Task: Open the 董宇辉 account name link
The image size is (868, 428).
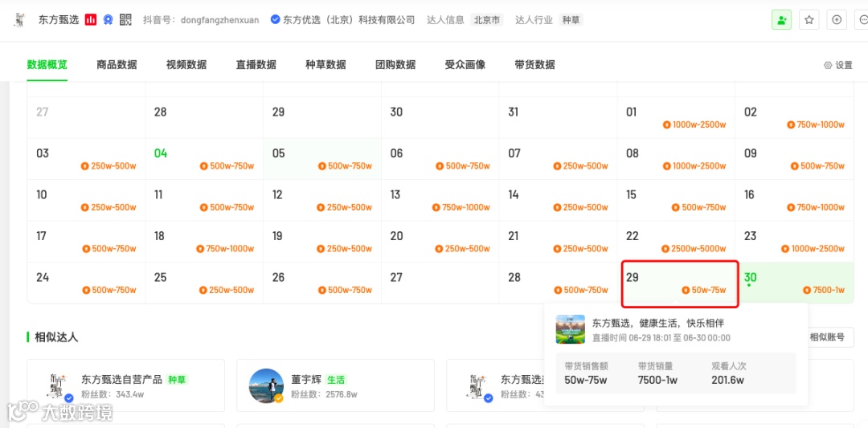Action: [x=306, y=379]
